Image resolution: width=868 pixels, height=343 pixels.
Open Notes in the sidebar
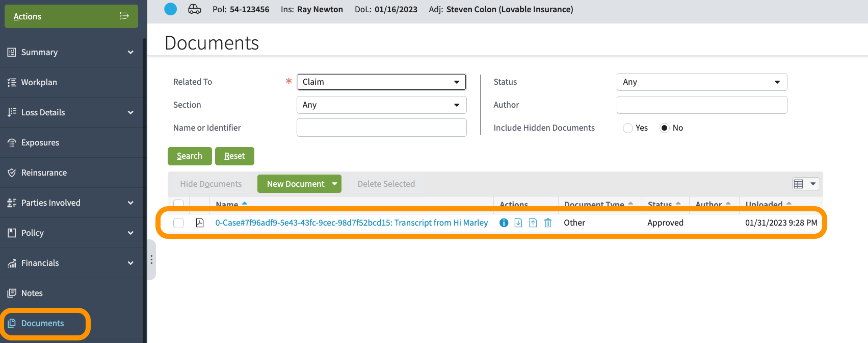click(32, 293)
